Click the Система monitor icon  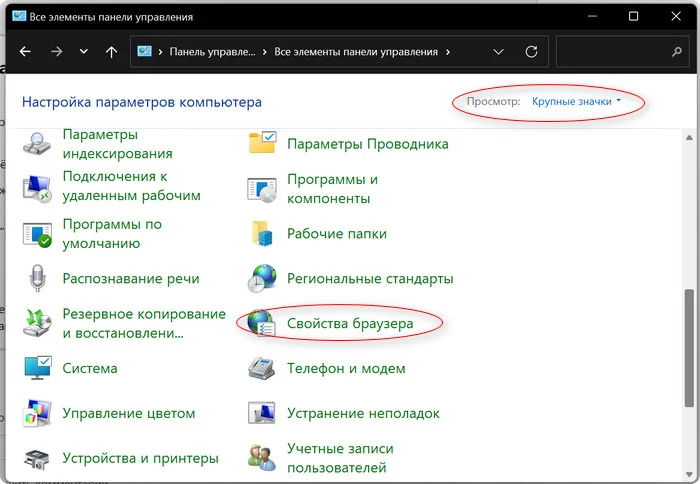click(38, 368)
